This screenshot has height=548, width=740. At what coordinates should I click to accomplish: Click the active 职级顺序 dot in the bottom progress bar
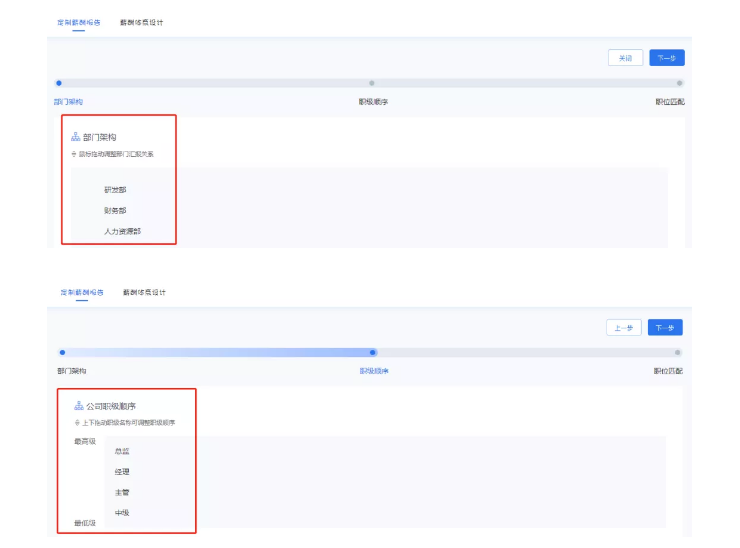[373, 352]
